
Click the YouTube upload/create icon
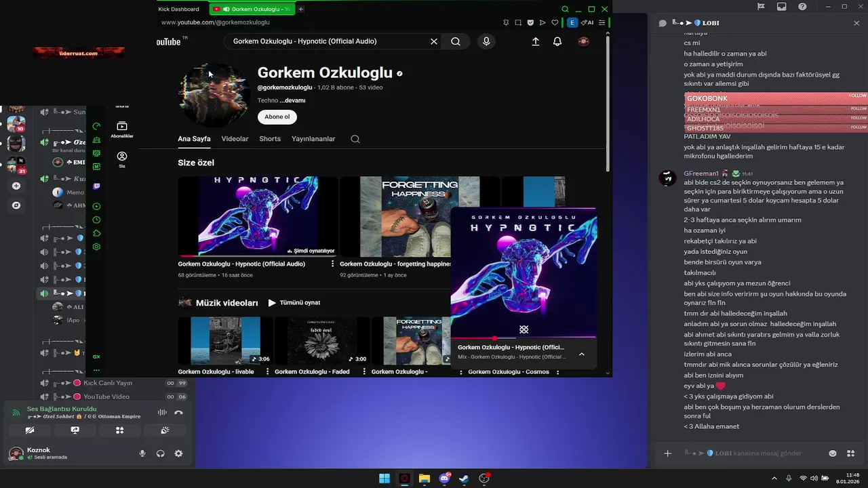535,41
